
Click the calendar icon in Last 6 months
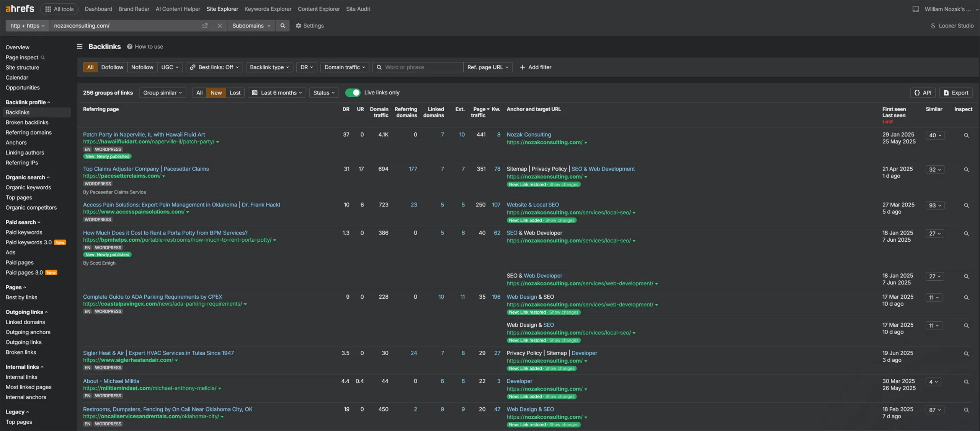[255, 93]
